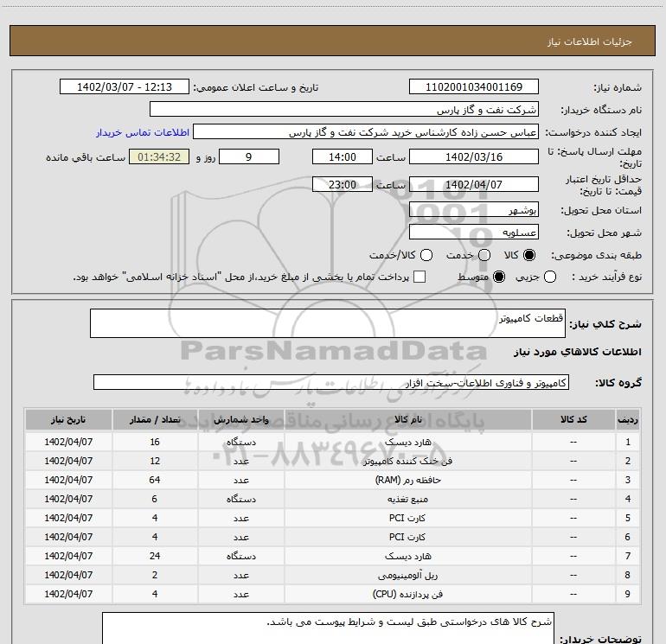Click the کد کالا column header

pos(573,419)
